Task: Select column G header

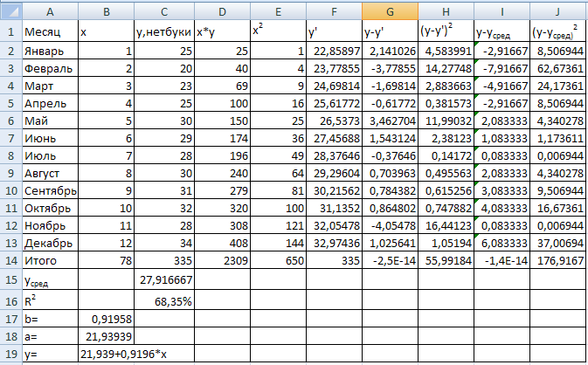Action: [x=390, y=11]
